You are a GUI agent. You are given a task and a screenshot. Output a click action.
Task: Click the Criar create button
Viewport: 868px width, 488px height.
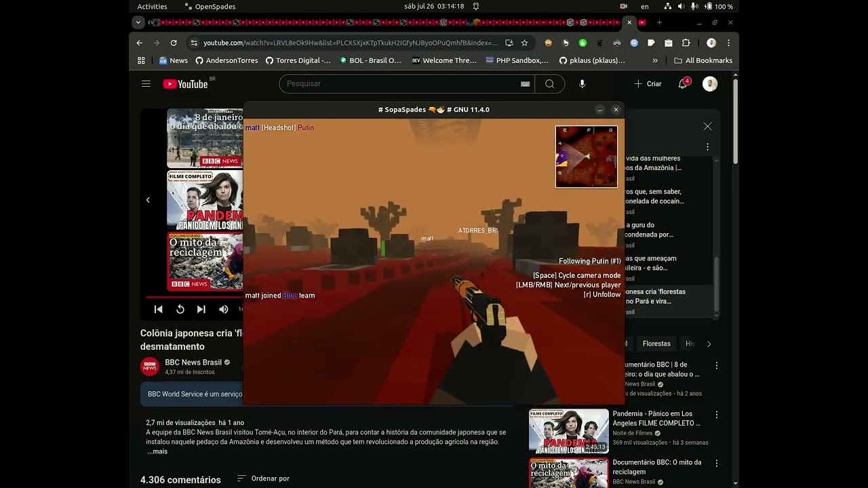click(648, 84)
